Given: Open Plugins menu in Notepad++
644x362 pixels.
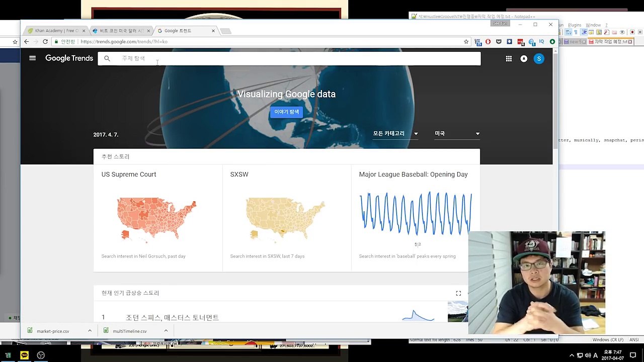Looking at the screenshot, I should tap(575, 25).
